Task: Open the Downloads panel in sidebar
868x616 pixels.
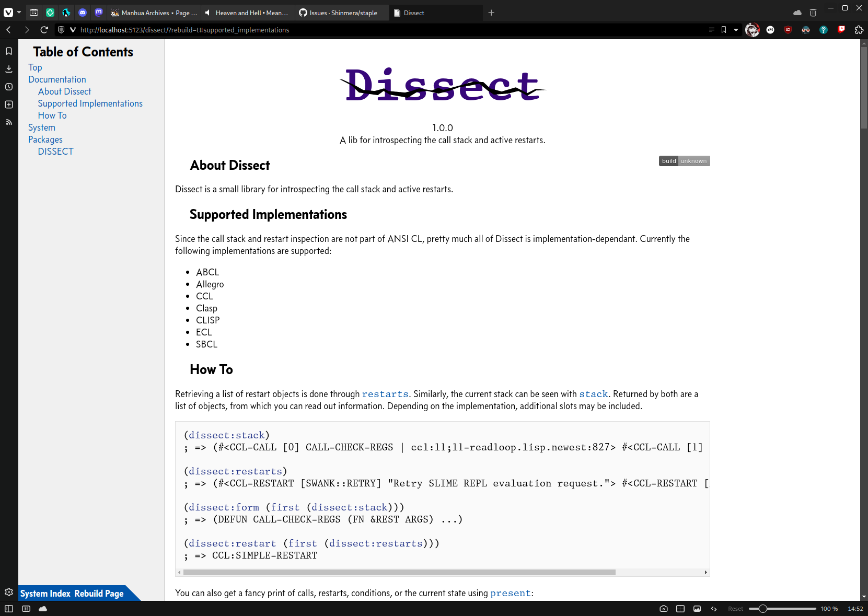Action: 9,69
